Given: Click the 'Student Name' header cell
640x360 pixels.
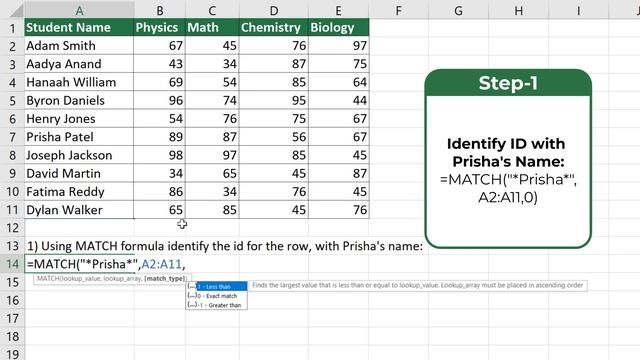Looking at the screenshot, I should tap(79, 27).
